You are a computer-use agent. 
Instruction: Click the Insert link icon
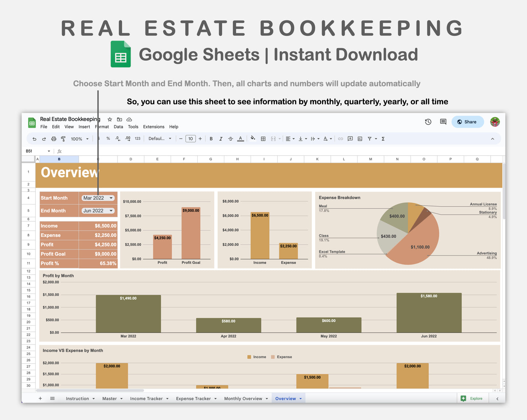point(340,139)
